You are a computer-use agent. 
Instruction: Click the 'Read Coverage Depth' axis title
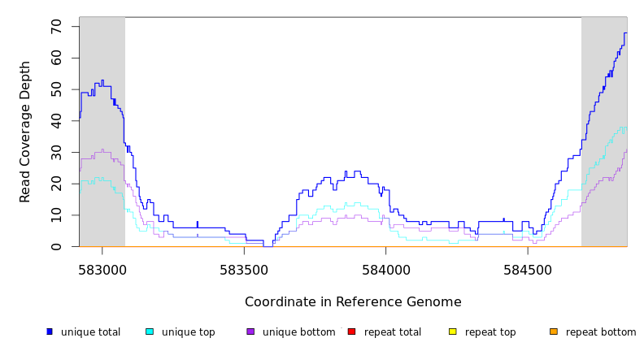pyautogui.click(x=26, y=132)
